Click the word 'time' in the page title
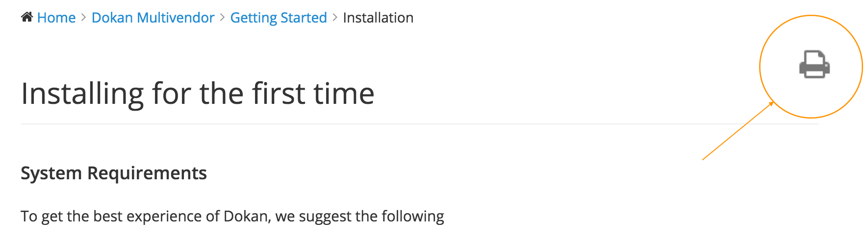868x242 pixels. (344, 93)
